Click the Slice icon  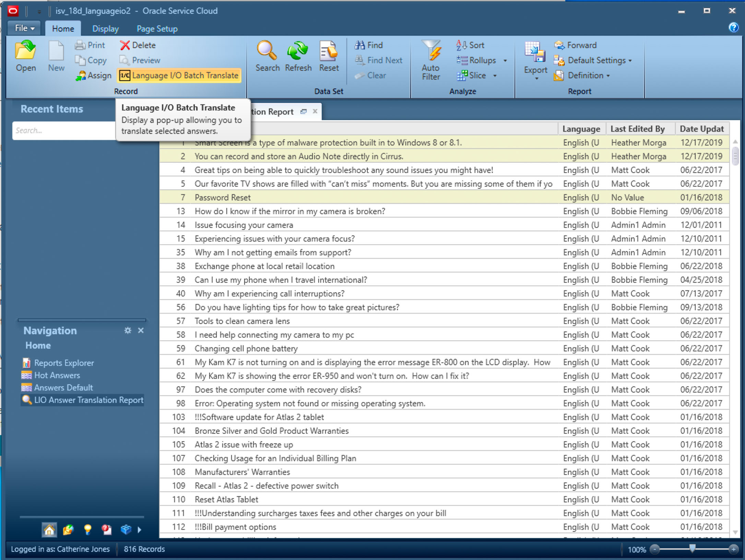tap(462, 75)
